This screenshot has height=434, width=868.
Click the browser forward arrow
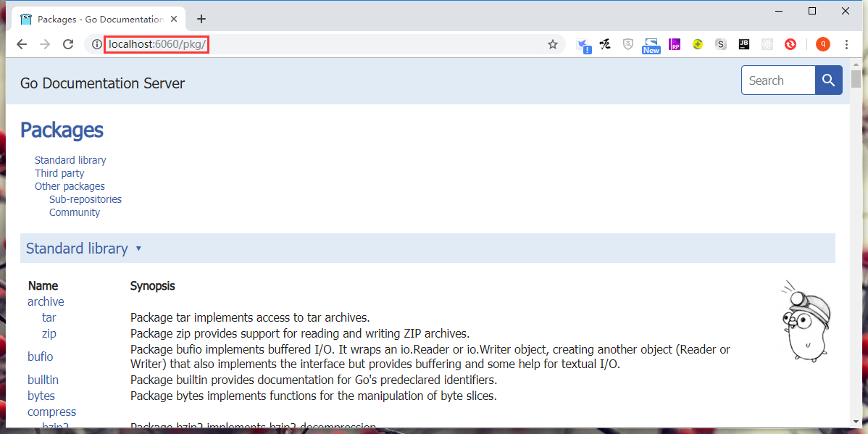45,44
